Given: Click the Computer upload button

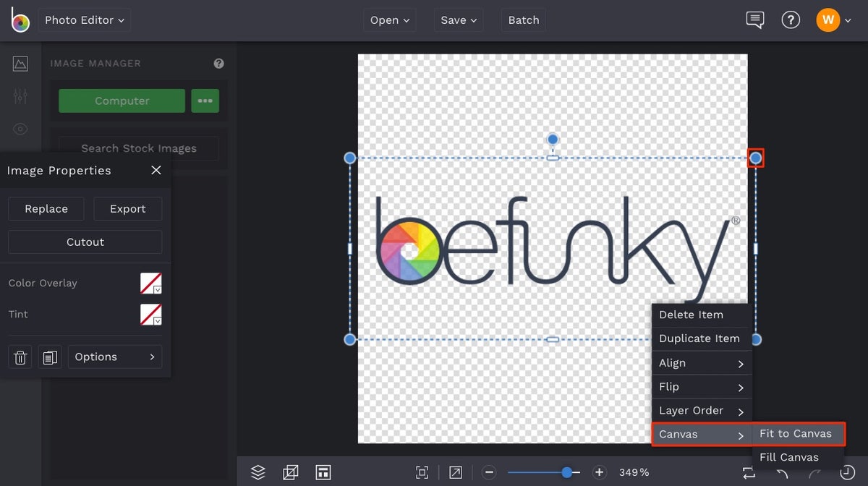Looking at the screenshot, I should [x=121, y=101].
